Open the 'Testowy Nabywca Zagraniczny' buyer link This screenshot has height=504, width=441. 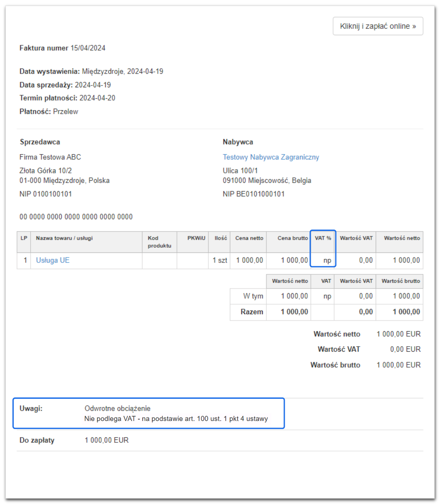pyautogui.click(x=271, y=157)
